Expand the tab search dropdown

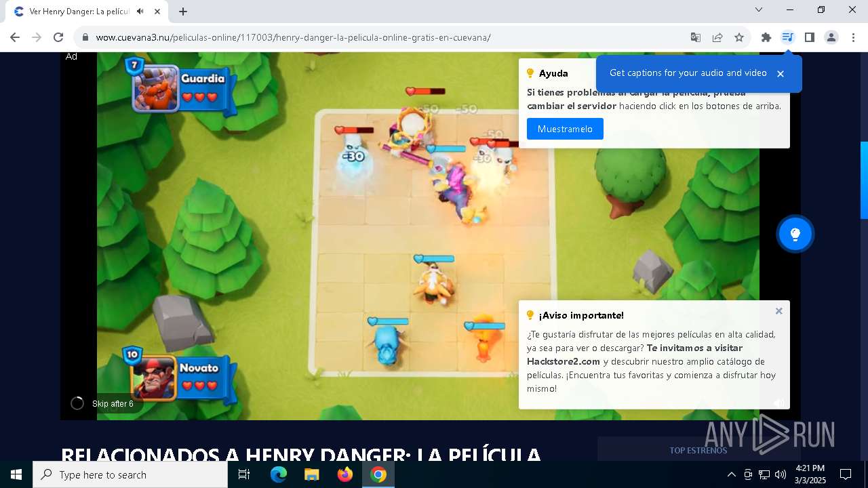coord(759,9)
